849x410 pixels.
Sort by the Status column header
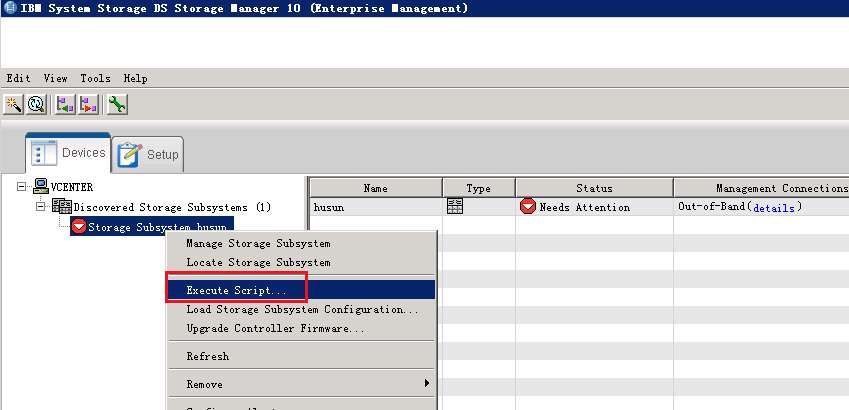pyautogui.click(x=594, y=188)
